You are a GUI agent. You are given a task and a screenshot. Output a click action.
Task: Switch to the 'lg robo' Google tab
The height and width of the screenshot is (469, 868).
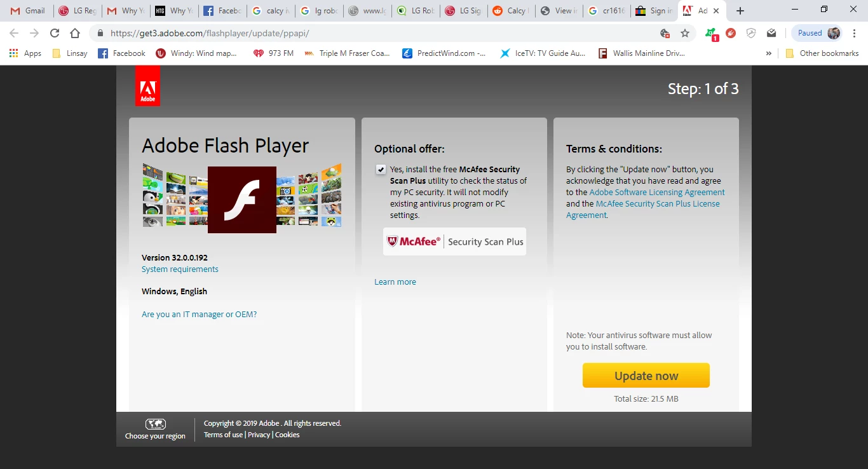318,11
